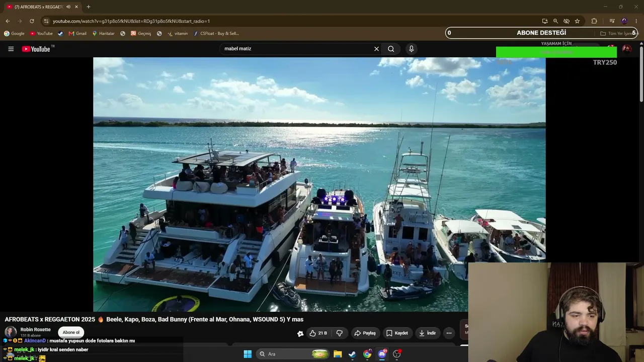Open File Explorer from the taskbar
This screenshot has height=362, width=644.
click(338, 354)
